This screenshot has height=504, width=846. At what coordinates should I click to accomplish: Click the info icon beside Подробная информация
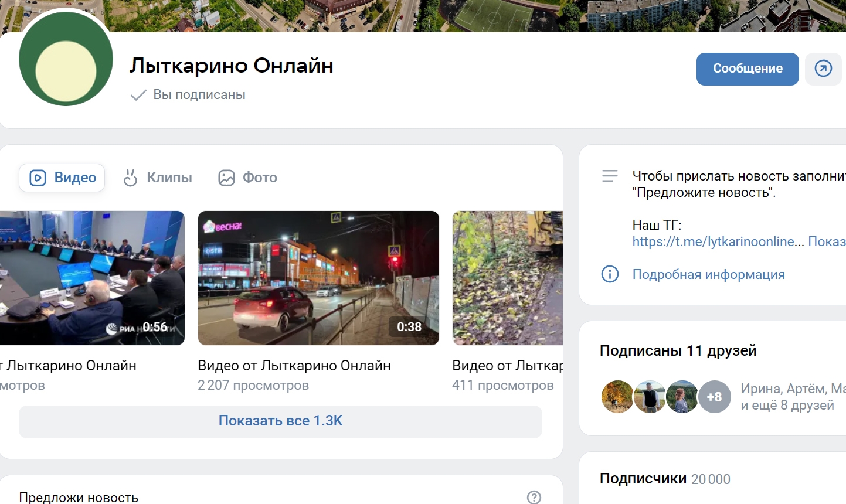pyautogui.click(x=610, y=274)
